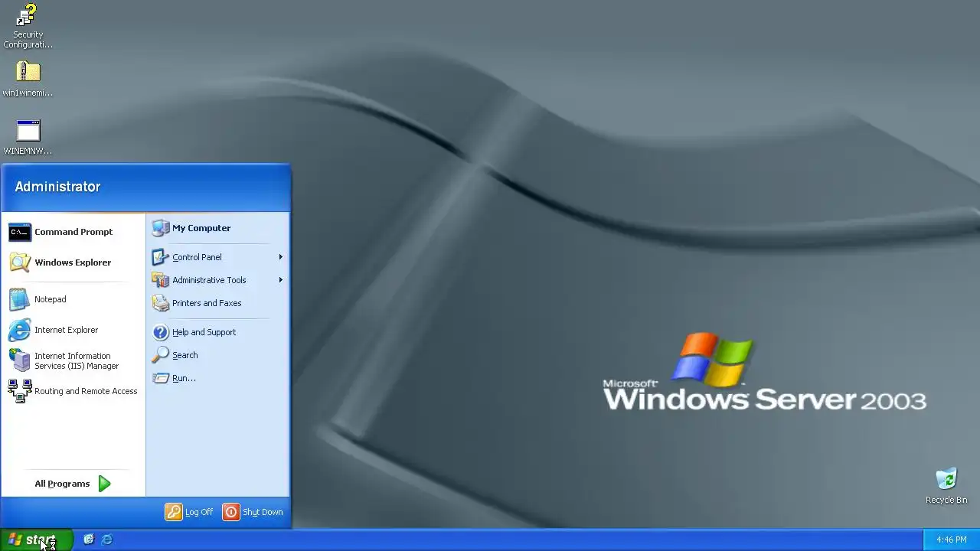Select the WINEMNW desktop program icon

point(28,131)
